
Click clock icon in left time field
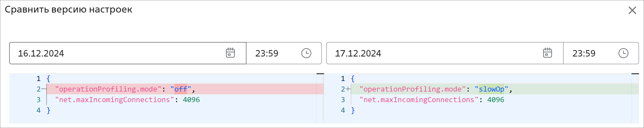(306, 53)
